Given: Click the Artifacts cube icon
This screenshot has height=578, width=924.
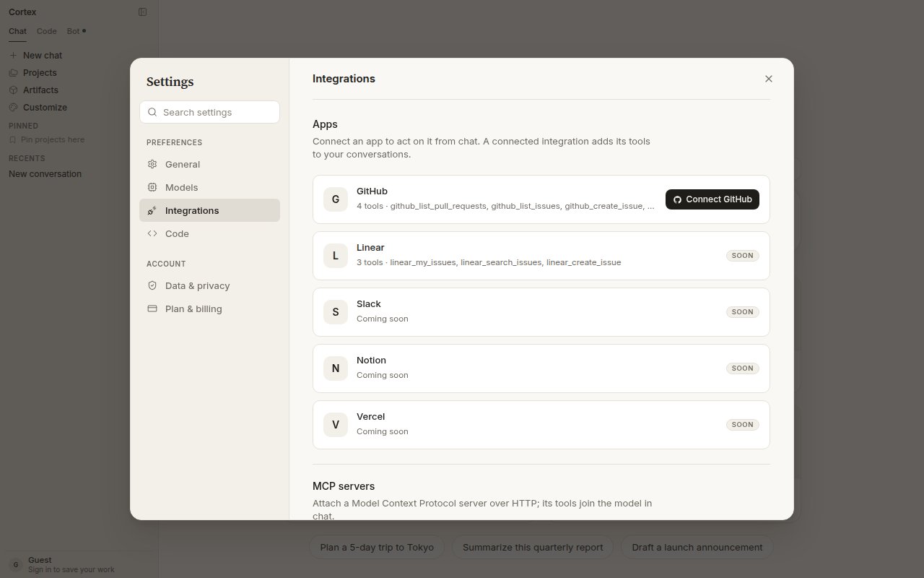Looking at the screenshot, I should click(13, 90).
